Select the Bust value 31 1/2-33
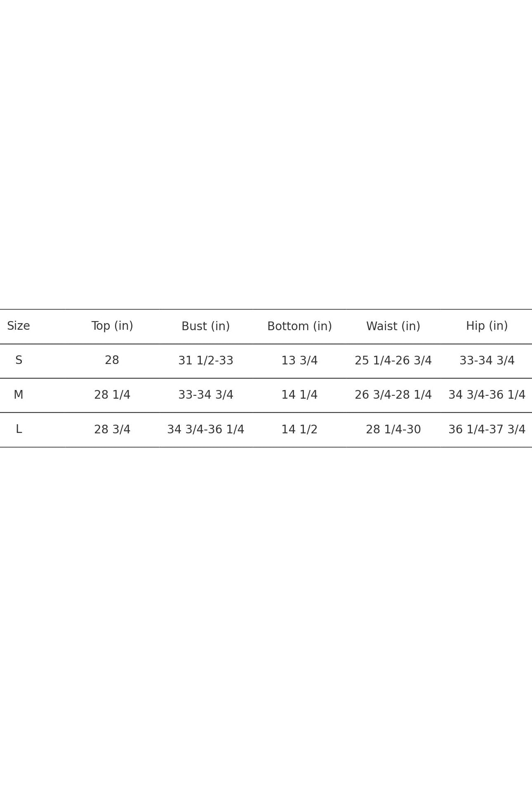The height and width of the screenshot is (799, 532). (x=206, y=361)
